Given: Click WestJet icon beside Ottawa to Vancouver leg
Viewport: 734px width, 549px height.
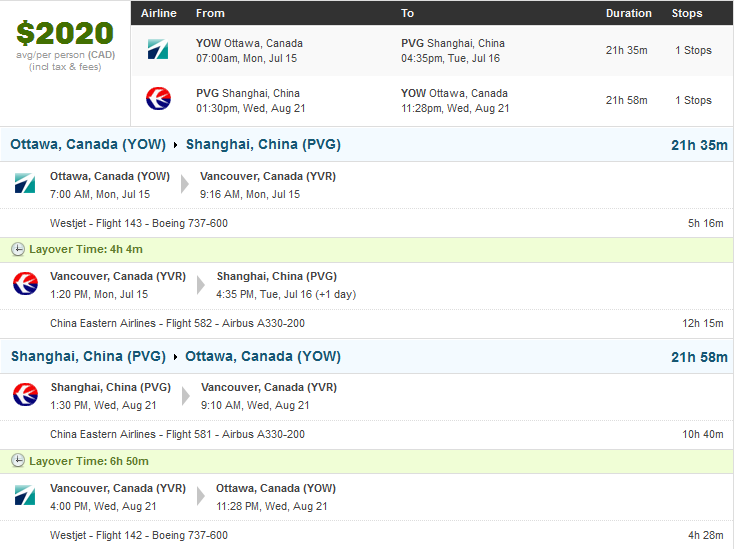Looking at the screenshot, I should pos(25,183).
